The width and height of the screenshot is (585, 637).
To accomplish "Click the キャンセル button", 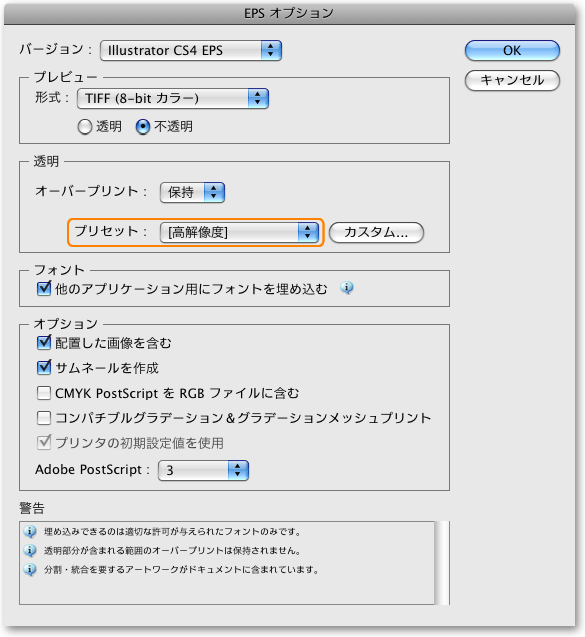I will pyautogui.click(x=512, y=80).
